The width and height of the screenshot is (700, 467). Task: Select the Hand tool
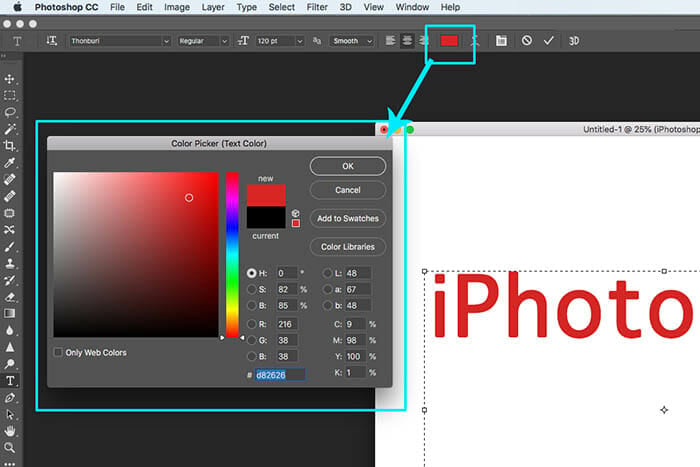coord(9,431)
